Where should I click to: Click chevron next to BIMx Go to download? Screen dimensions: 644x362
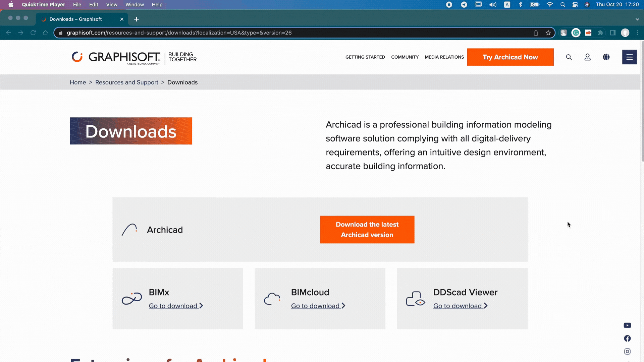pyautogui.click(x=201, y=306)
